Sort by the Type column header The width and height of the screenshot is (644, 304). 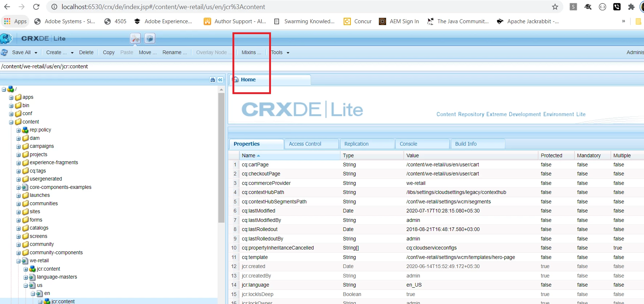372,155
